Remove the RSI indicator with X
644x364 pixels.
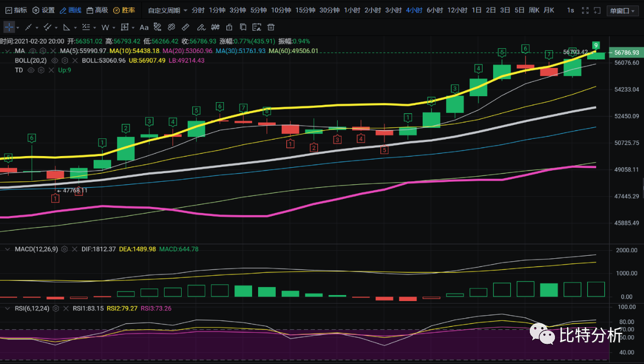(x=66, y=308)
